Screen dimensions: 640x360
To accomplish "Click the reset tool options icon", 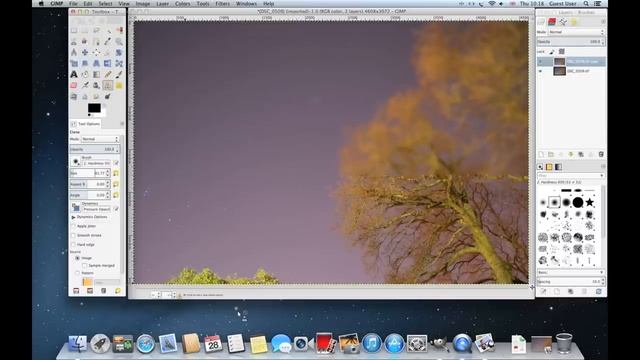I will tap(118, 291).
